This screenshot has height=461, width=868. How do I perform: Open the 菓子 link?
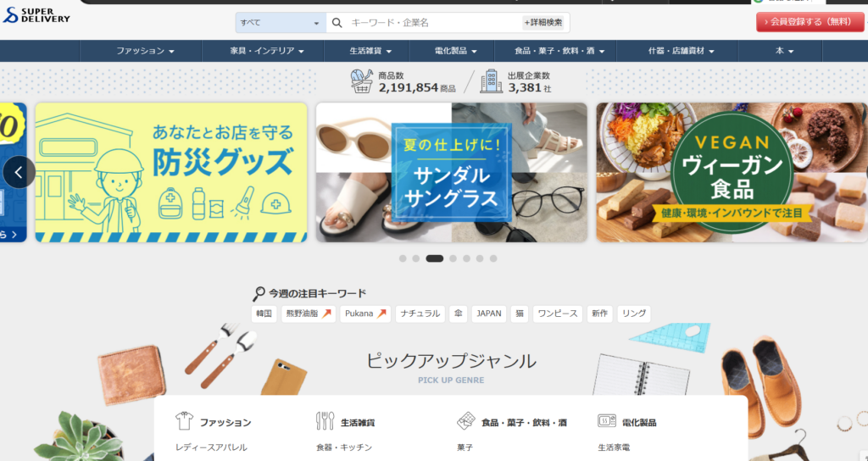pyautogui.click(x=465, y=447)
